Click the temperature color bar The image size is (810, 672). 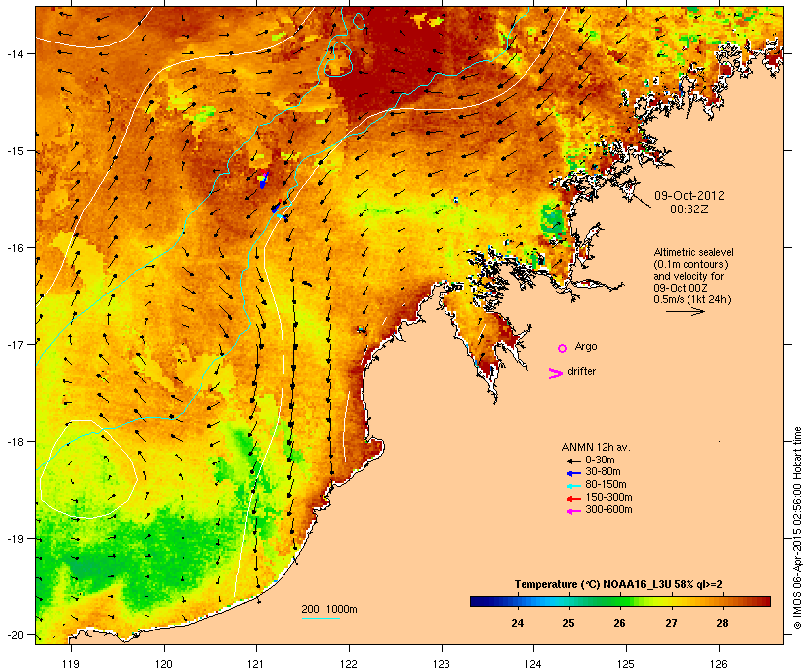(x=620, y=601)
